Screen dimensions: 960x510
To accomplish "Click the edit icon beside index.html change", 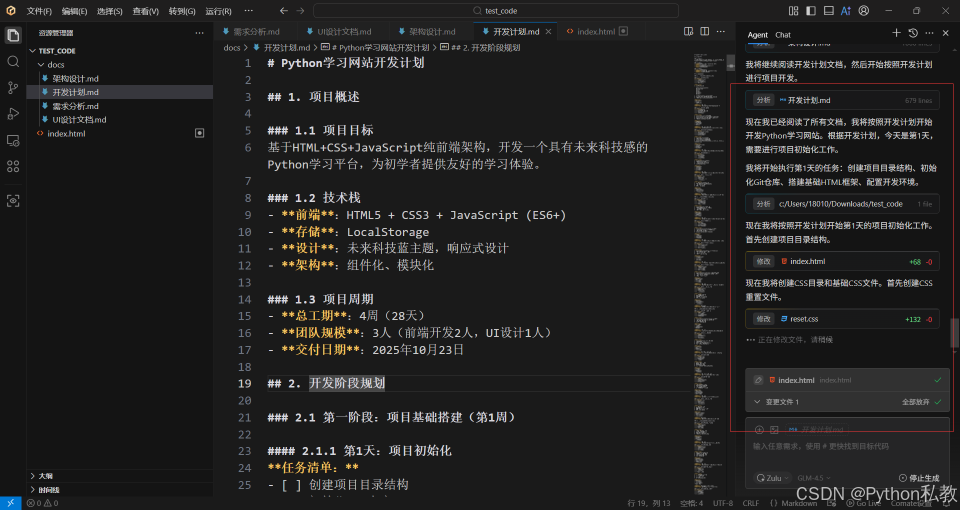I will pyautogui.click(x=758, y=380).
